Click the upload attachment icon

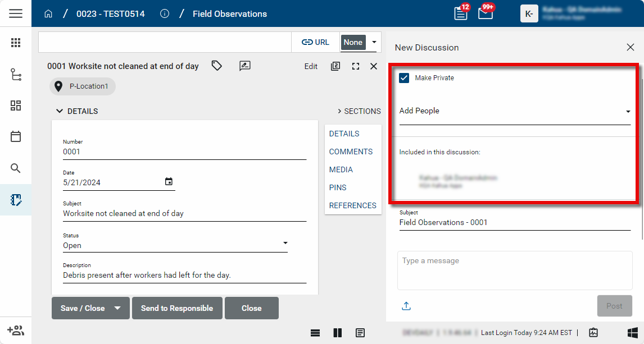tap(406, 306)
